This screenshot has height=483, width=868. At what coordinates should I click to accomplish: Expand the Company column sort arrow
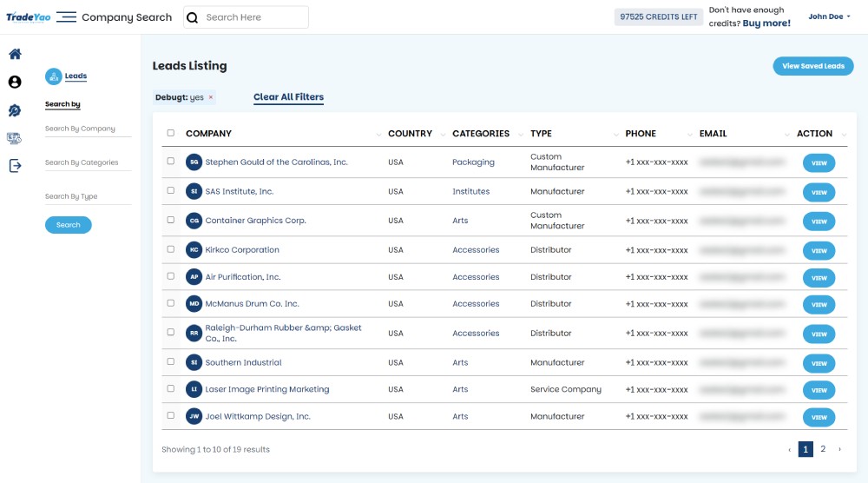click(x=378, y=135)
